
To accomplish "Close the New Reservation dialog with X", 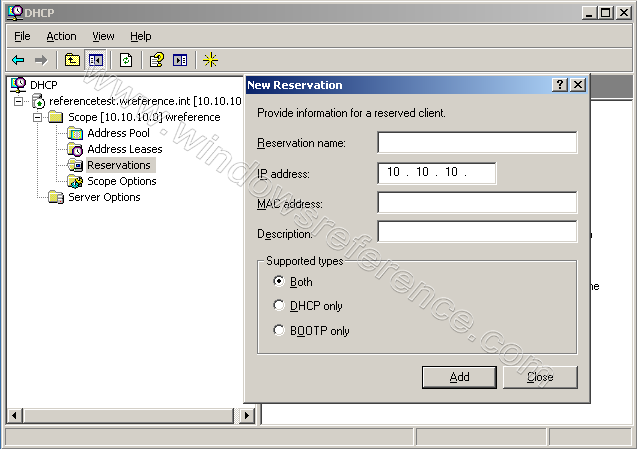I will tap(578, 85).
